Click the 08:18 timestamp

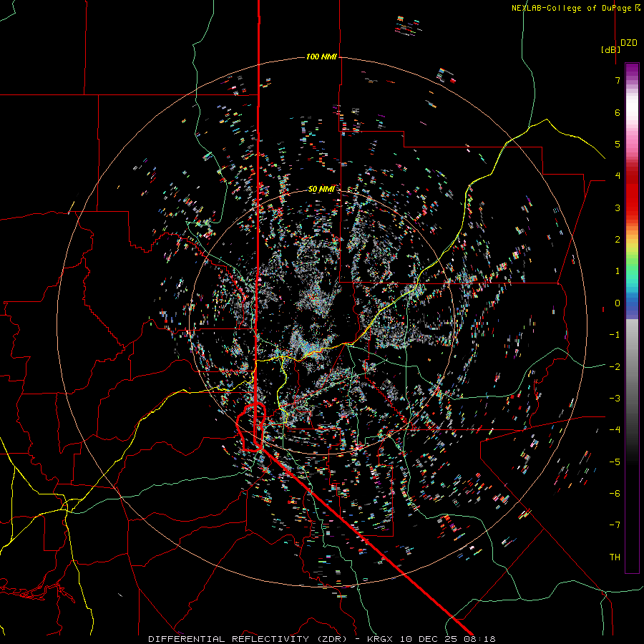pyautogui.click(x=479, y=639)
